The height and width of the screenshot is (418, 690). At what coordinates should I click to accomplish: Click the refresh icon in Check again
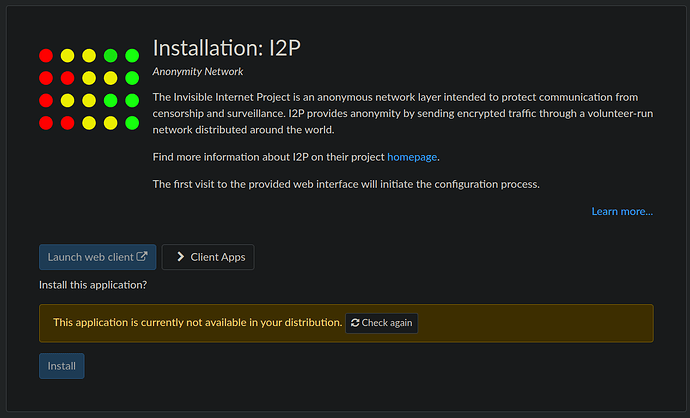pos(355,323)
